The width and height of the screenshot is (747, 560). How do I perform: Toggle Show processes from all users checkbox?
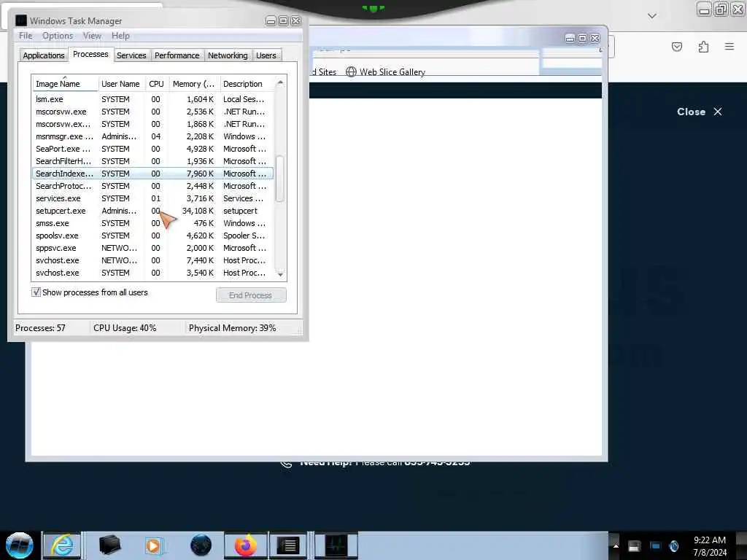[x=36, y=292]
